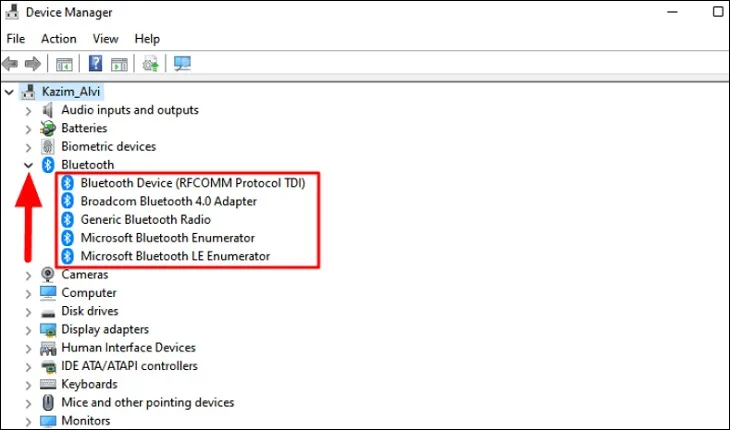Click the Update device driver toolbar icon
The height and width of the screenshot is (431, 730).
[150, 64]
